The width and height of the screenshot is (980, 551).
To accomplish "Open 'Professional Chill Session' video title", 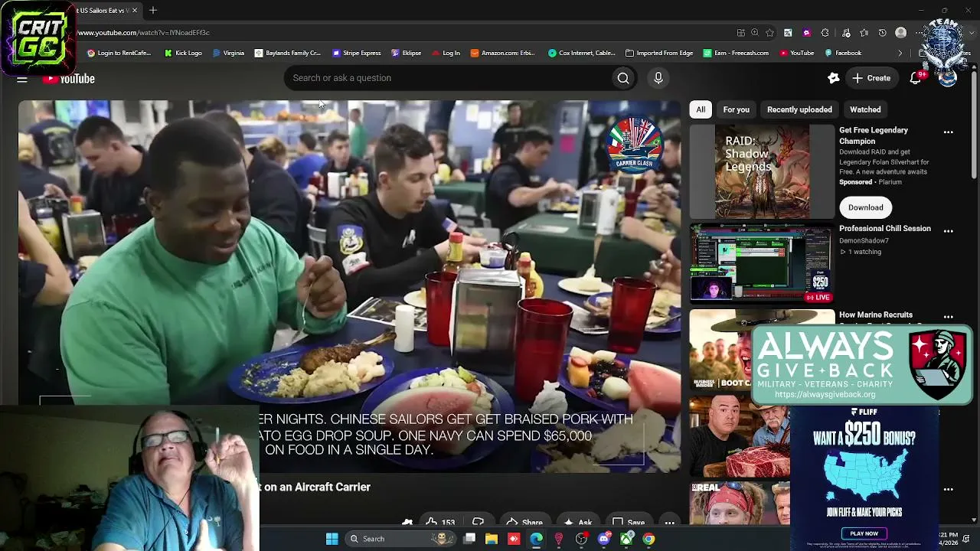I will pyautogui.click(x=885, y=229).
